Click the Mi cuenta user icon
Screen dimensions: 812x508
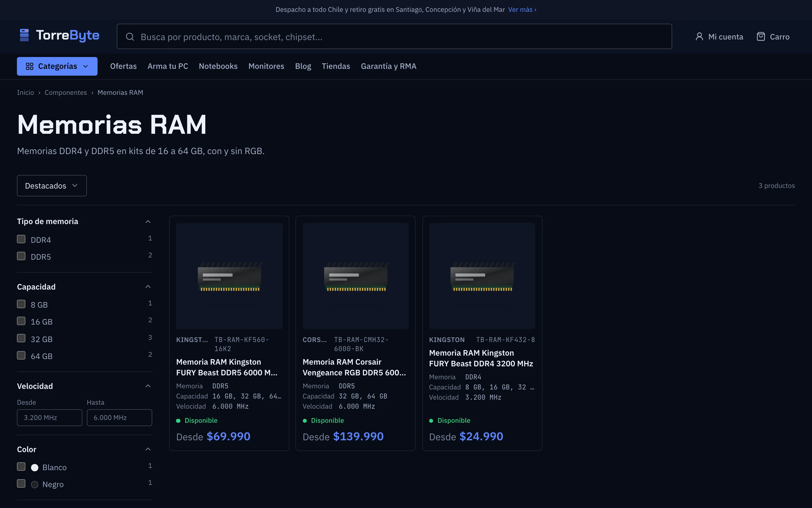coord(699,37)
